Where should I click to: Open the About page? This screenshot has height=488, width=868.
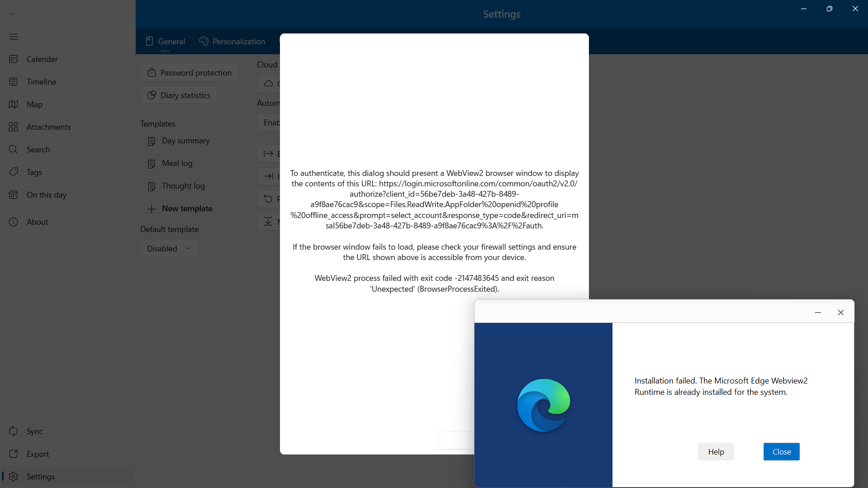tap(68, 222)
